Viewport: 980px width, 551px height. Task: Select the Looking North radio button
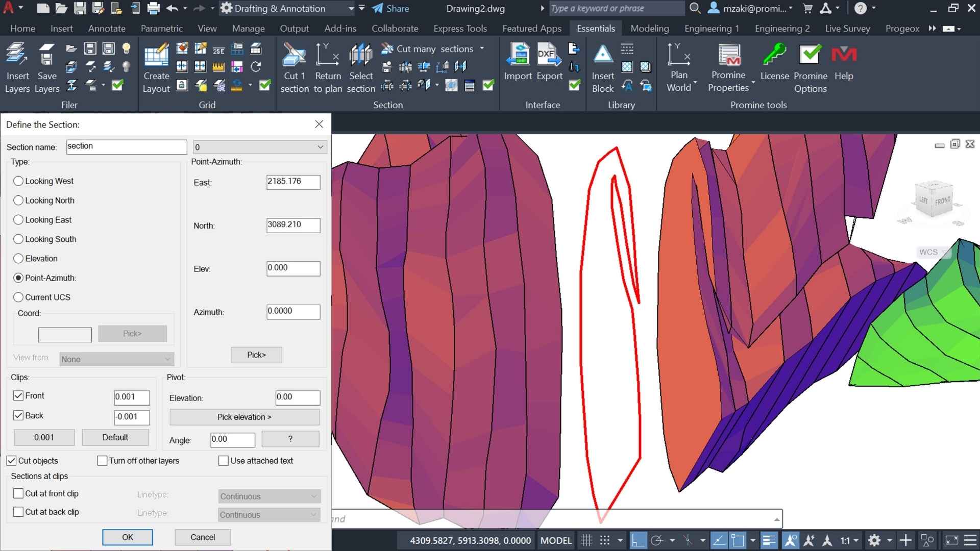pos(18,201)
